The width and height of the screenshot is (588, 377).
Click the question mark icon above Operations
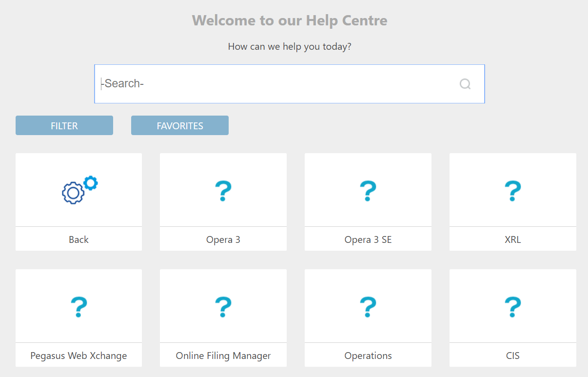click(x=368, y=307)
